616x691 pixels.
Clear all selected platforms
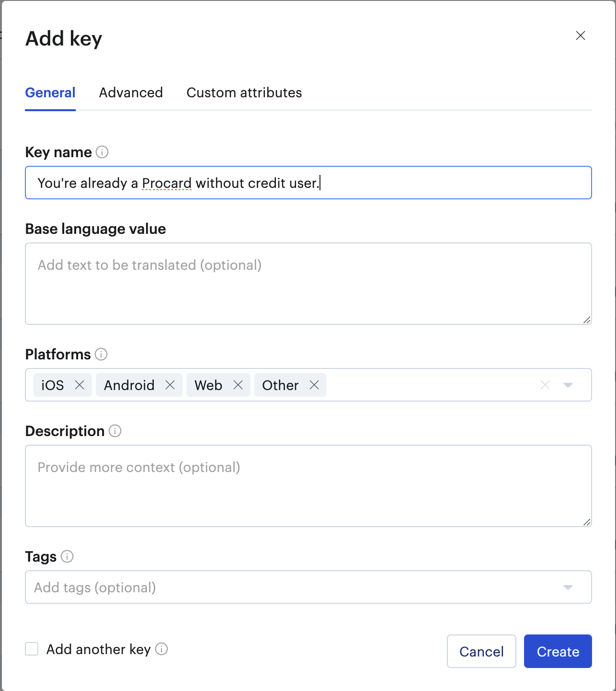(545, 385)
